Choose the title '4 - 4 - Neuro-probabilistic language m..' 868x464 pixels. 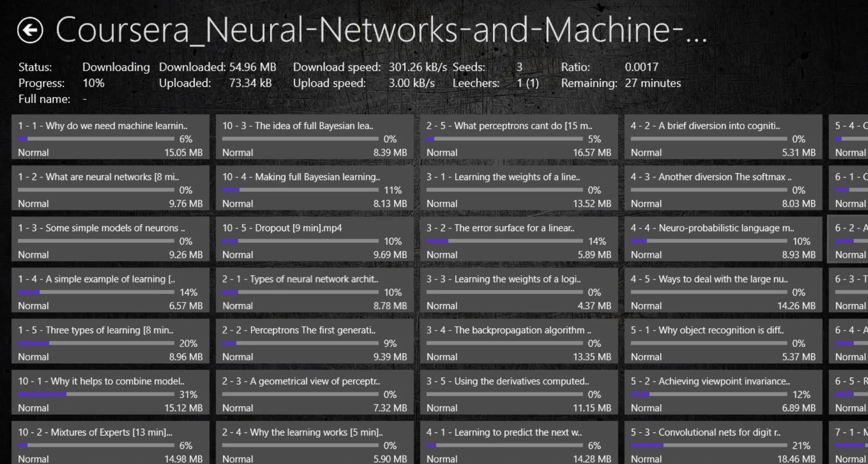[713, 228]
